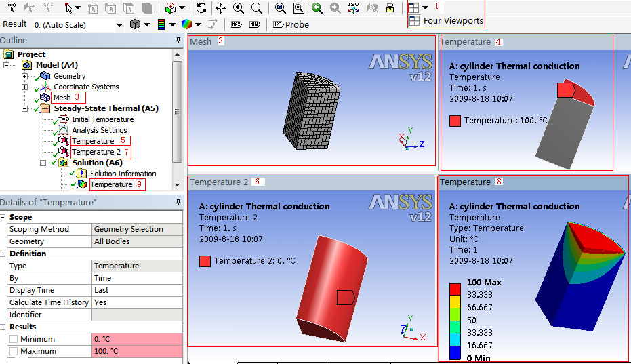Show the Minimum value label

(x=255, y=24)
